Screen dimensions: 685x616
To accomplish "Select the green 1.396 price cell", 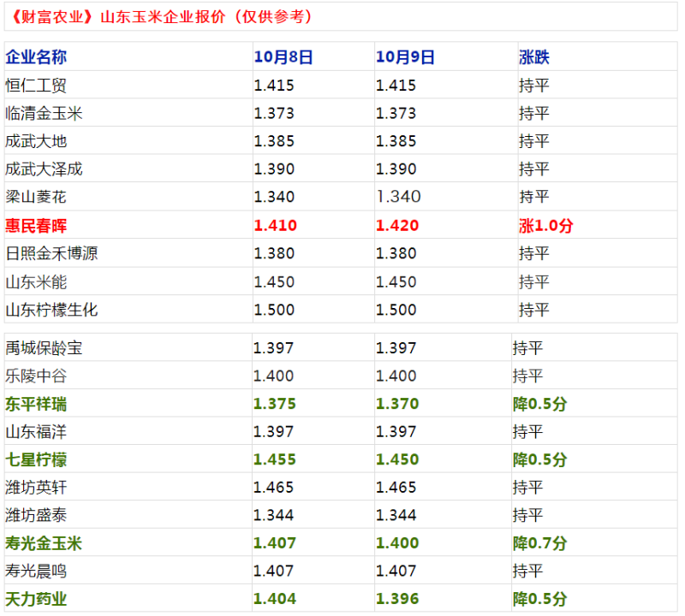I will (397, 599).
